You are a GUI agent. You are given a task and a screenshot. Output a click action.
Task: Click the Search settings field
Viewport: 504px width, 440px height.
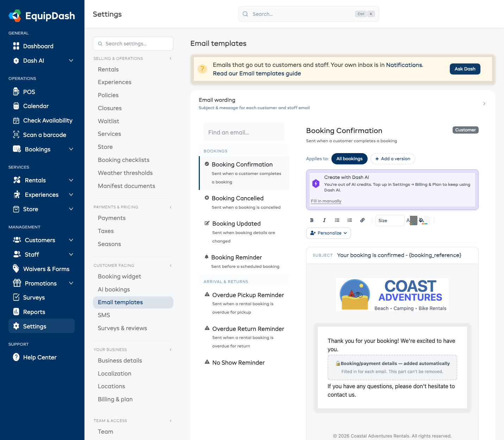coord(133,44)
